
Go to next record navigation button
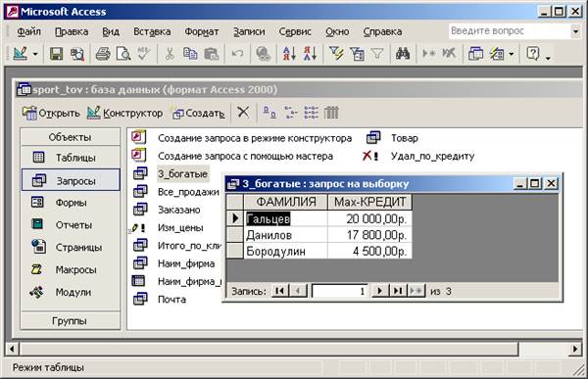[x=380, y=291]
